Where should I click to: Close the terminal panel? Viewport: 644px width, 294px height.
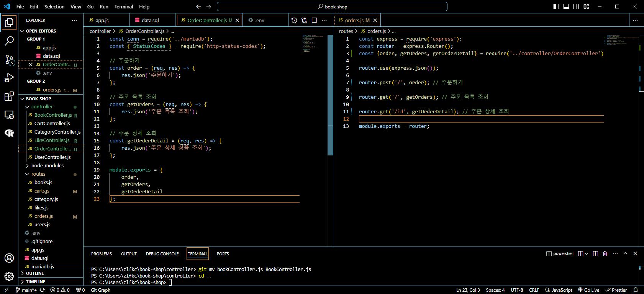(x=635, y=253)
